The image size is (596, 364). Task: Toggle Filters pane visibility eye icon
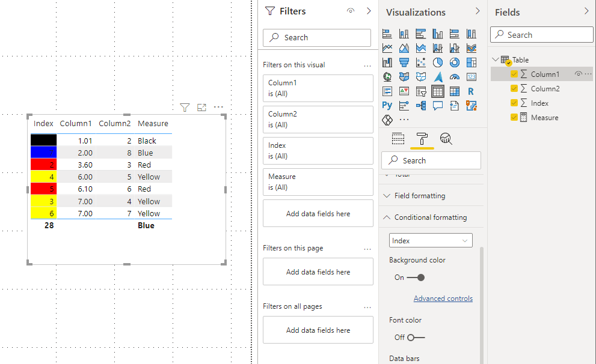tap(351, 11)
